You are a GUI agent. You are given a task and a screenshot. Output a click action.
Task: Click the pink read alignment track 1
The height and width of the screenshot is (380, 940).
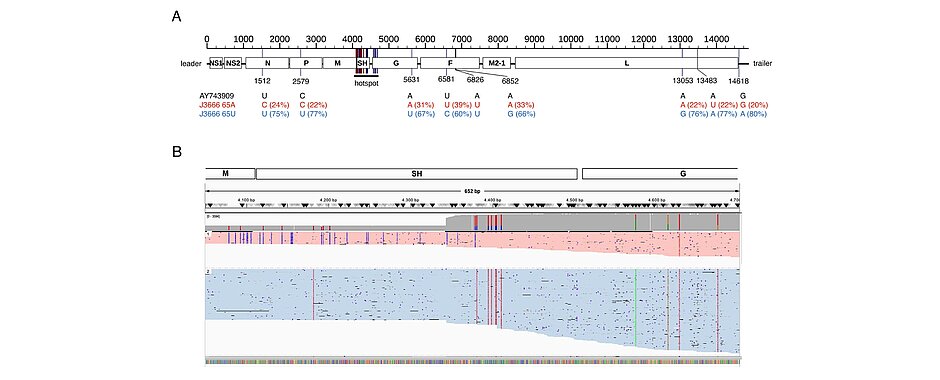pyautogui.click(x=472, y=245)
